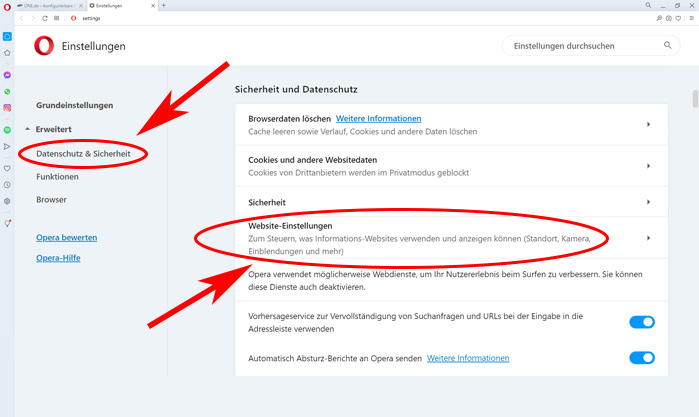Click the search tabs magnifier in the title bar
Viewport: 699px width, 417px height.
648,5
